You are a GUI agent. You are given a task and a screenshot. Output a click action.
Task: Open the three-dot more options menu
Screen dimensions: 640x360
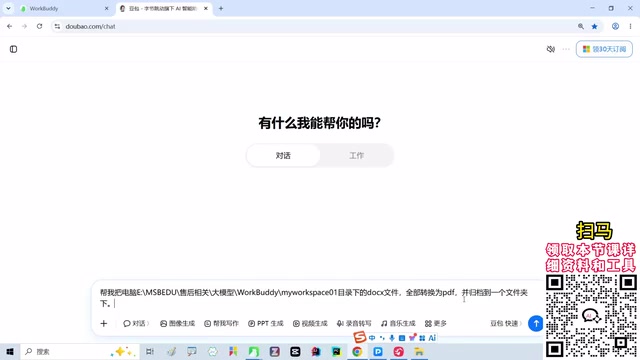tap(566, 49)
